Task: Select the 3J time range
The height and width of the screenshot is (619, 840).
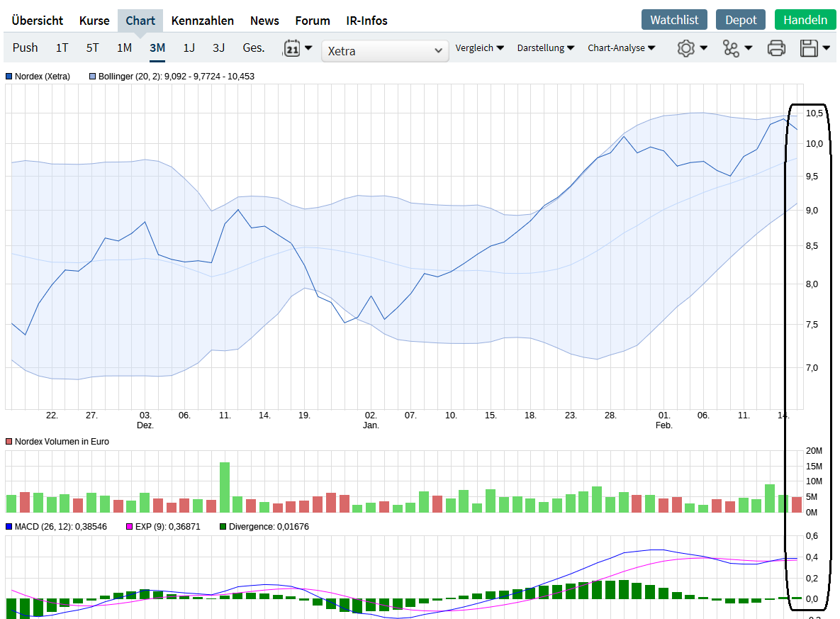Action: 218,48
